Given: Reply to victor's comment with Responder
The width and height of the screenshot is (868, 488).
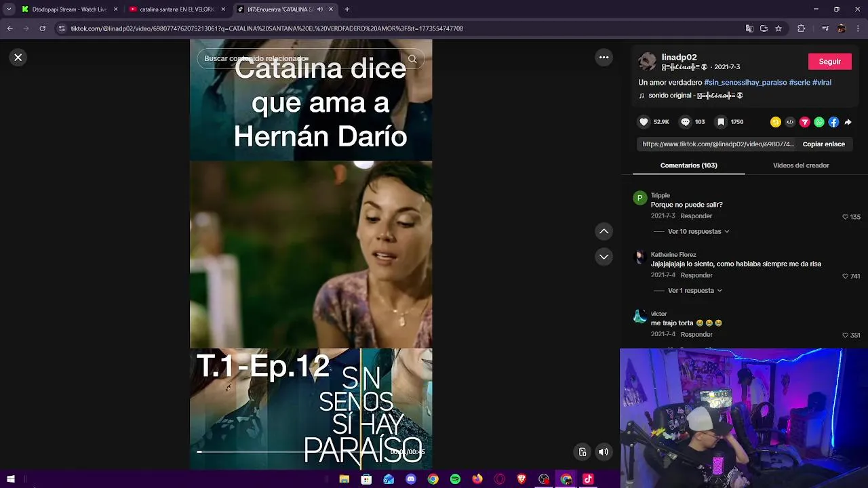Looking at the screenshot, I should [x=696, y=335].
